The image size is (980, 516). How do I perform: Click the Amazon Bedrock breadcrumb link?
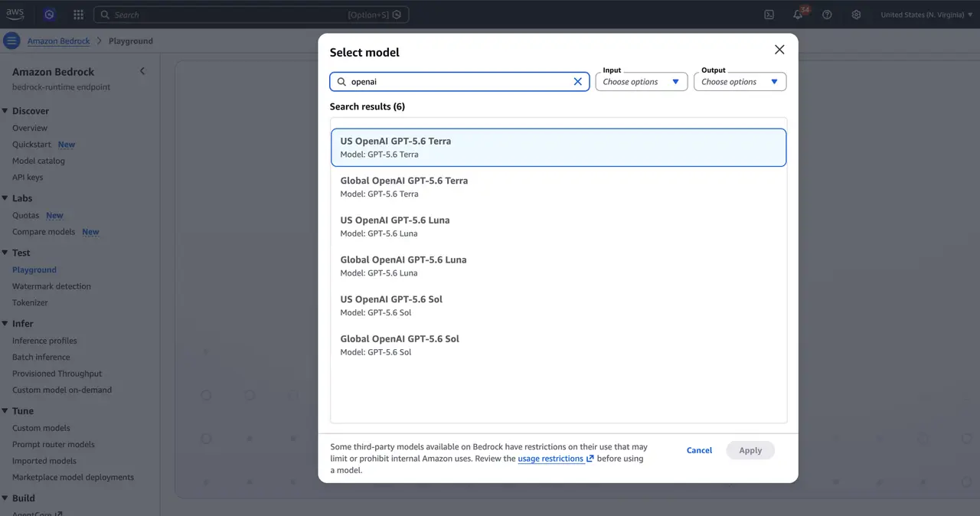point(58,41)
